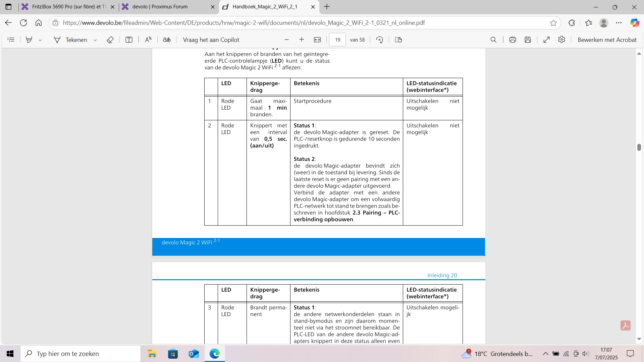The height and width of the screenshot is (362, 644).
Task: Switch to Fritz!Box 5690 Pro tab
Action: [x=69, y=7]
